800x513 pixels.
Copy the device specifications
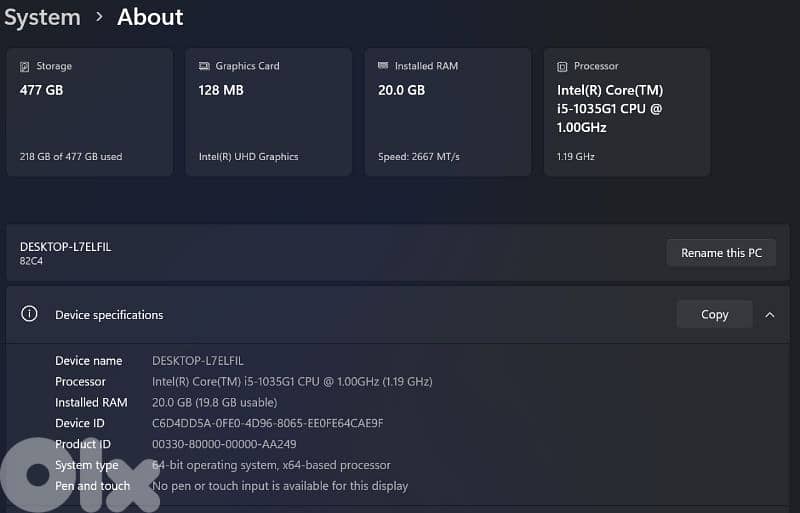pyautogui.click(x=714, y=314)
